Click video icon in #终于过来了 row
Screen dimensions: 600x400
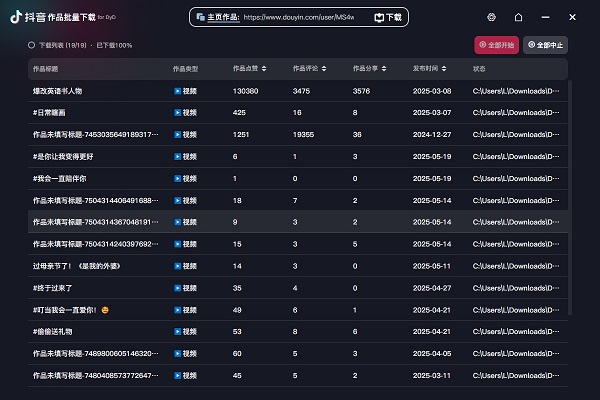[x=178, y=288]
